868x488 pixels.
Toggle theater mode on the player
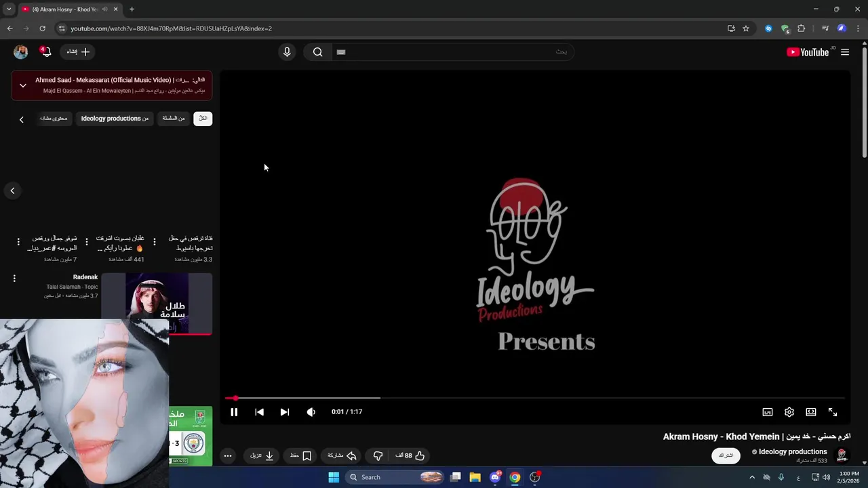pyautogui.click(x=811, y=412)
